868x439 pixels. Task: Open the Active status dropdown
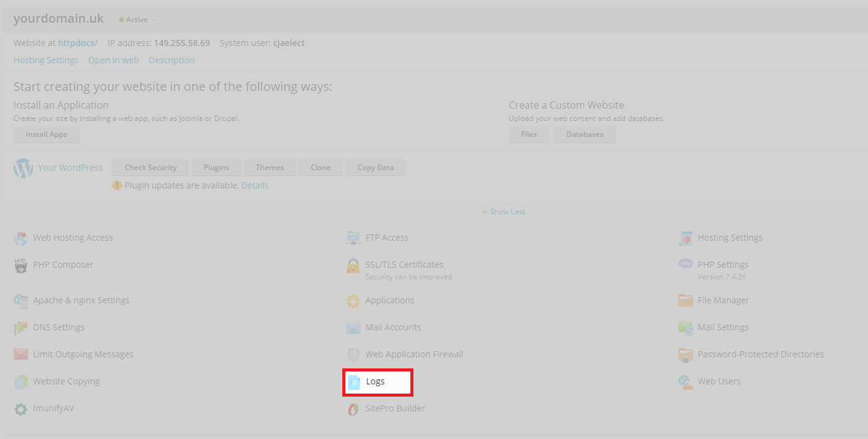coord(137,20)
